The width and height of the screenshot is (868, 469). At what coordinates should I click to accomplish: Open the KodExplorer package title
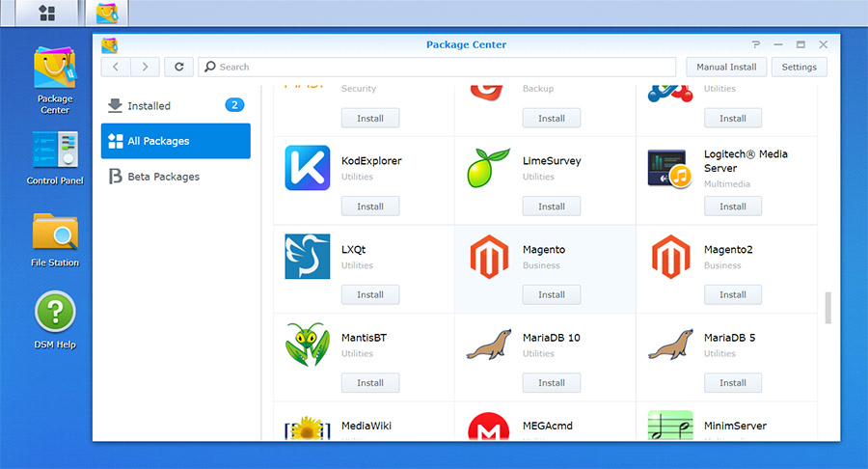click(x=371, y=161)
